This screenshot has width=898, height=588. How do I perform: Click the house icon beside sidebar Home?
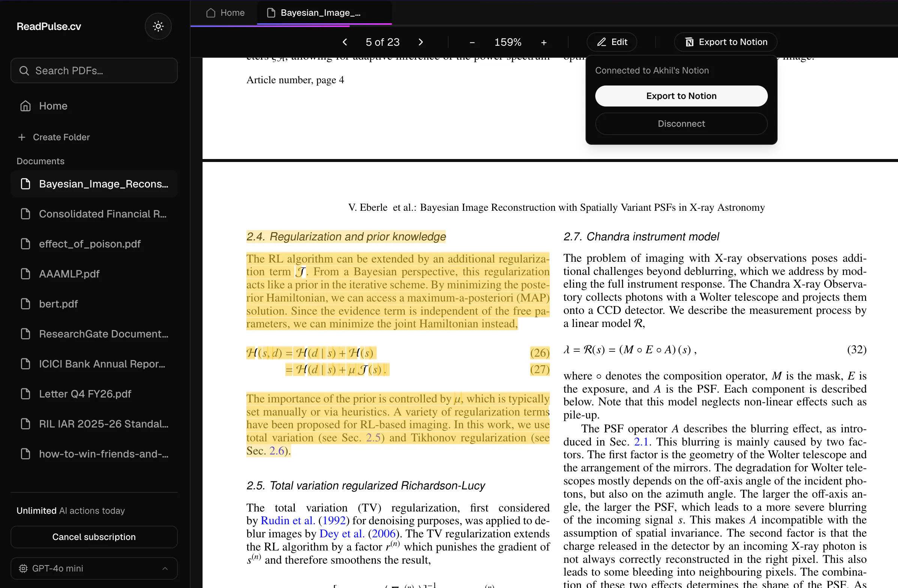click(x=25, y=106)
